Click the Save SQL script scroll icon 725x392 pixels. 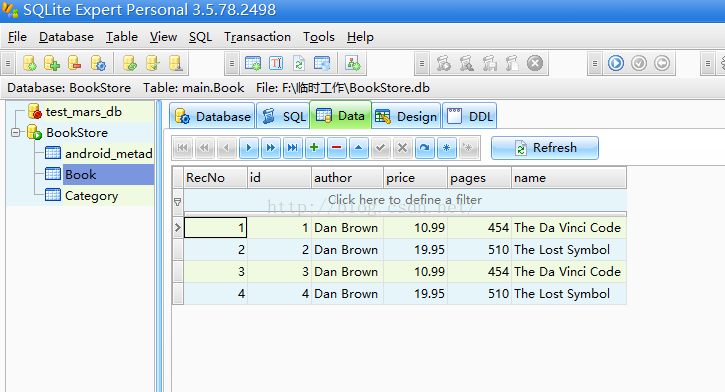[x=489, y=63]
